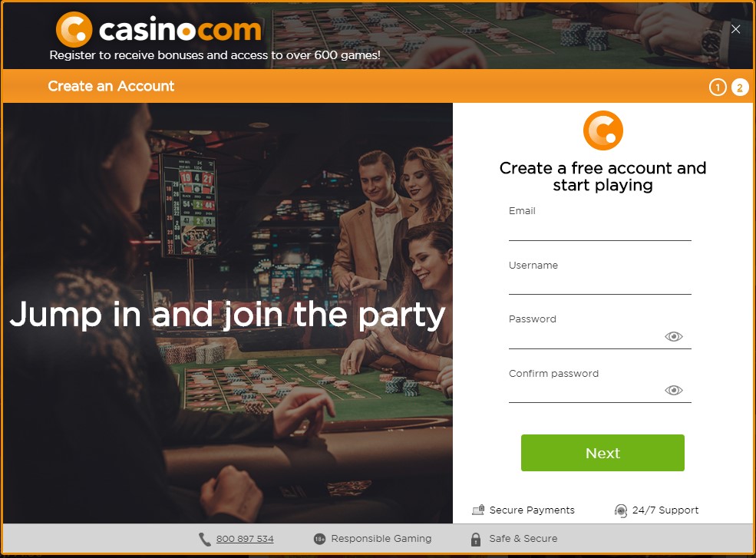Show password using eye icon in Password field

[x=674, y=336]
